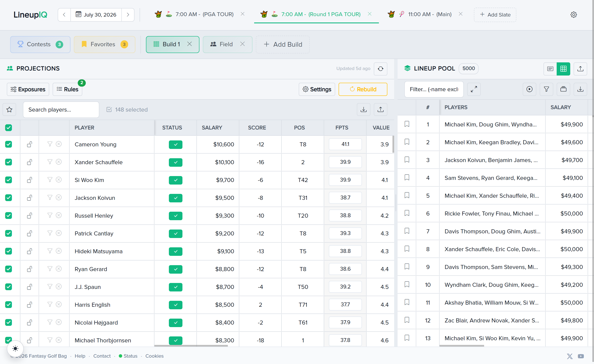
Task: Open the X social link in the footer
Action: [570, 356]
